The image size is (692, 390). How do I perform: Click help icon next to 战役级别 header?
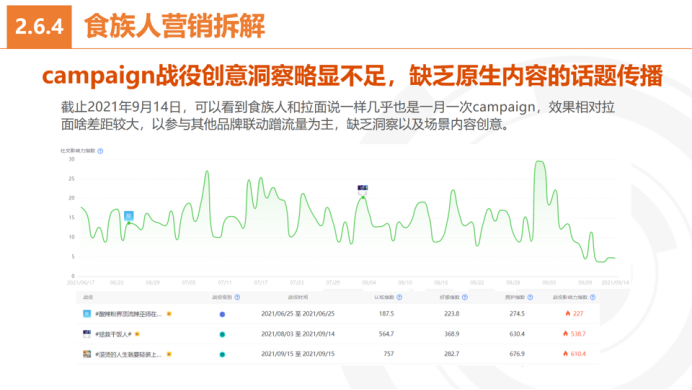tap(237, 297)
